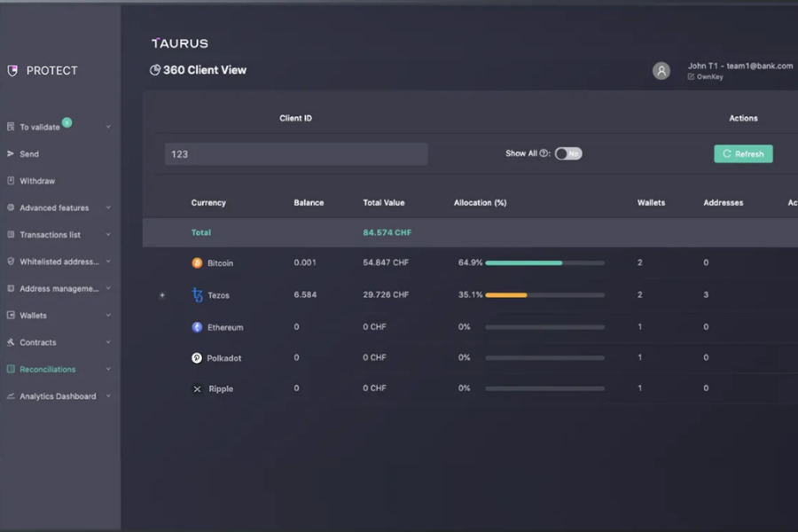Click the Transactions list icon
The width and height of the screenshot is (798, 532).
(11, 234)
